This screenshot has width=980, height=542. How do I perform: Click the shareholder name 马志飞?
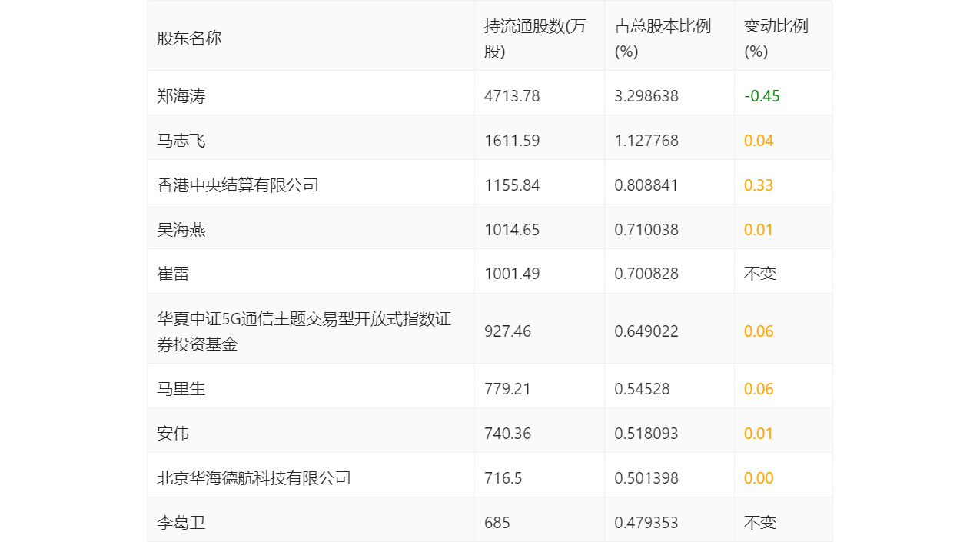tap(181, 141)
